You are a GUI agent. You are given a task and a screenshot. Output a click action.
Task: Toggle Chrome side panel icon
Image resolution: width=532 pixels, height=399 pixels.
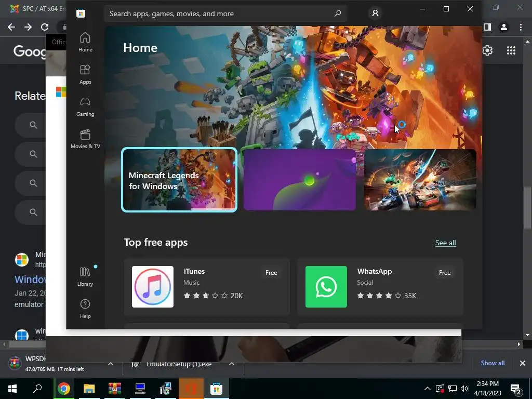(487, 27)
